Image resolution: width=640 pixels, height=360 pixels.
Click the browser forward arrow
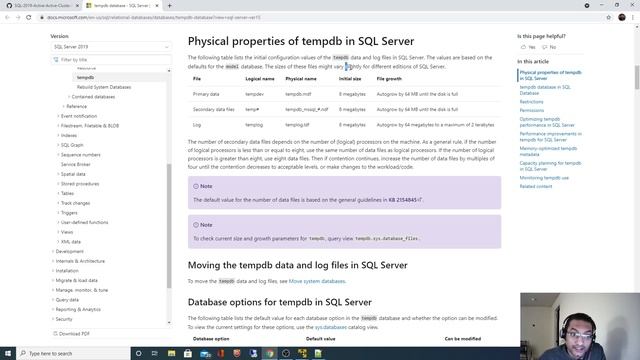[x=18, y=17]
